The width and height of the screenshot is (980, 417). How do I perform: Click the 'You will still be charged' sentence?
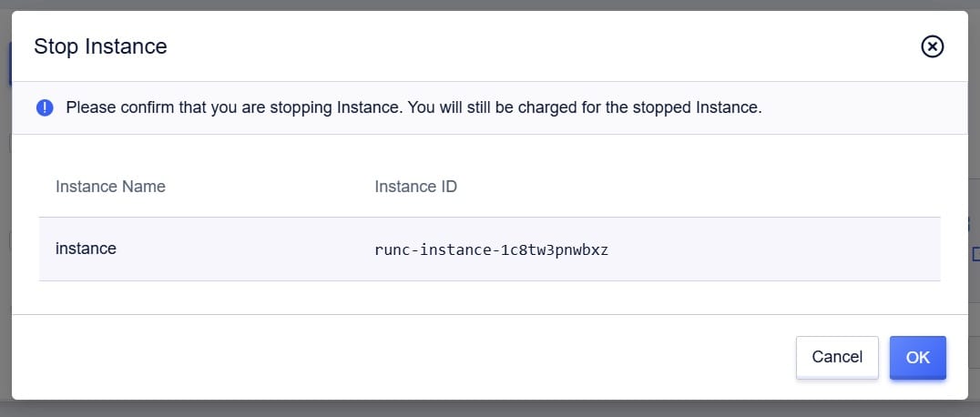point(585,107)
